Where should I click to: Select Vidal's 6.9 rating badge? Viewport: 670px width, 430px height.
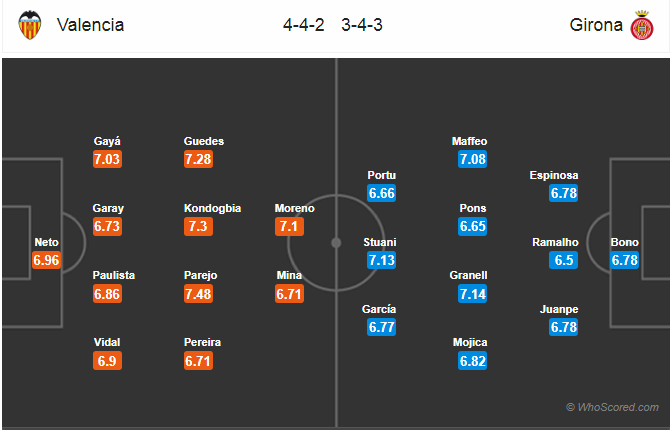click(107, 360)
